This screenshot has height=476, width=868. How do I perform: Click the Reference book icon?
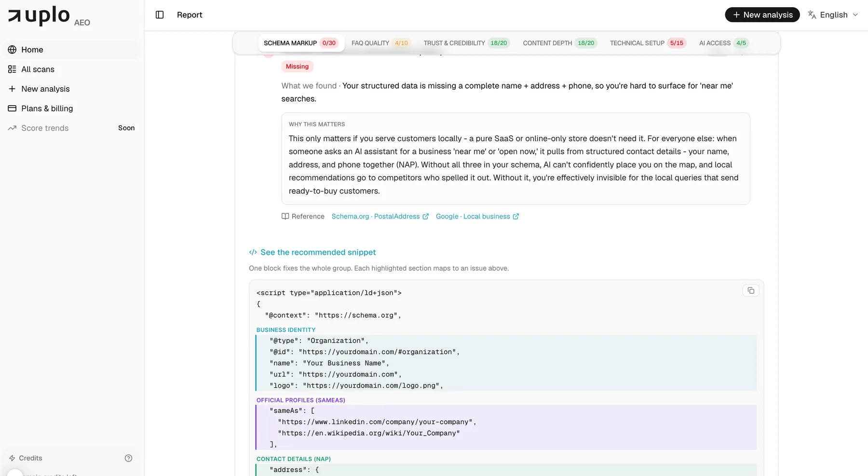coord(285,217)
